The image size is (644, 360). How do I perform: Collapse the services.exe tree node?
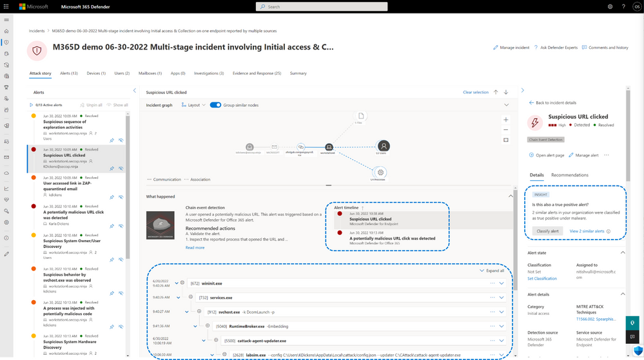(x=179, y=298)
